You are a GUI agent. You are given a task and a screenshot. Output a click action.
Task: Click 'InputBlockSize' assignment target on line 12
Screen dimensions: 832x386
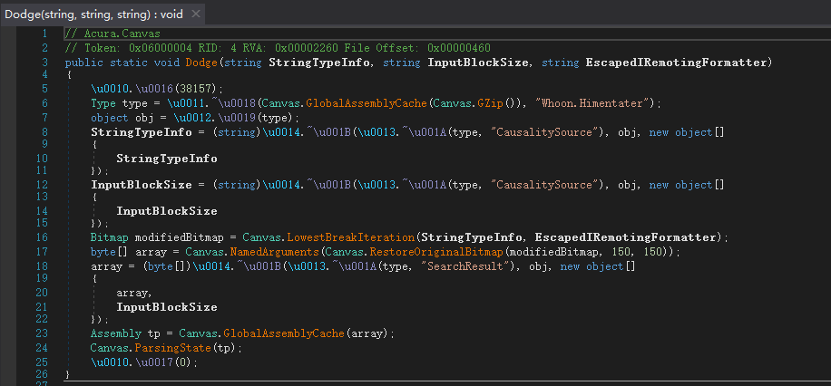click(141, 185)
